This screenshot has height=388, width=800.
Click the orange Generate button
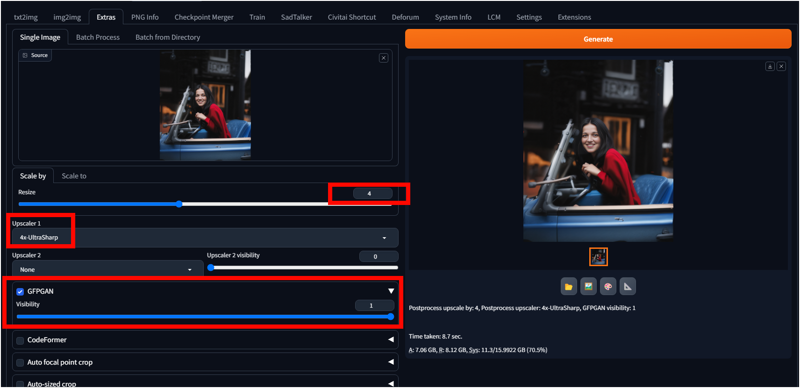coord(598,39)
